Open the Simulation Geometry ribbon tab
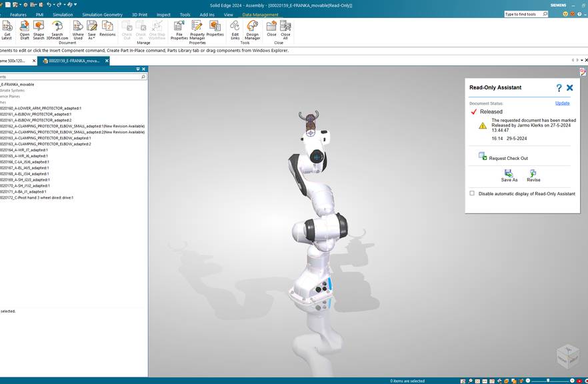The height and width of the screenshot is (384, 588). tap(102, 14)
